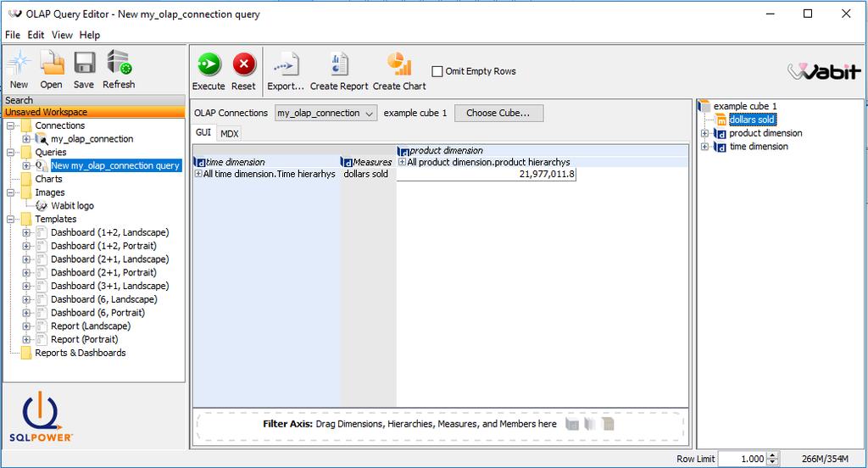Image resolution: width=868 pixels, height=468 pixels.
Task: Click the Unsaved Workspace header
Action: [x=94, y=112]
